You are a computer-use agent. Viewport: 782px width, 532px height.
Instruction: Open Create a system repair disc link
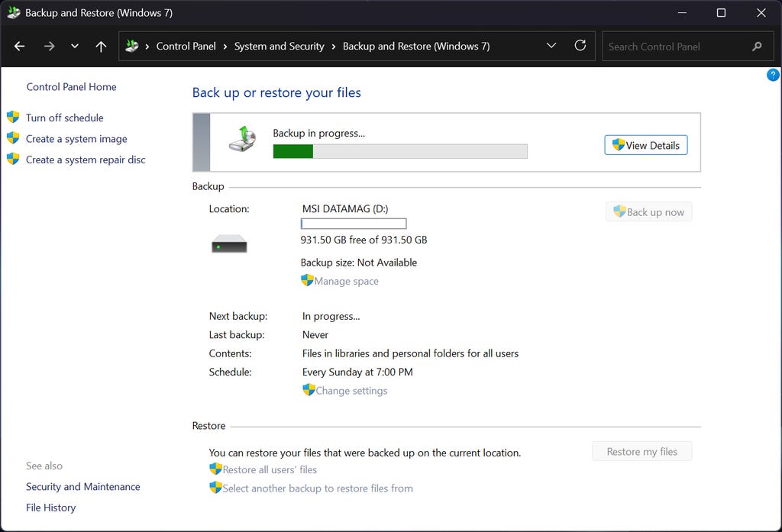tap(86, 160)
